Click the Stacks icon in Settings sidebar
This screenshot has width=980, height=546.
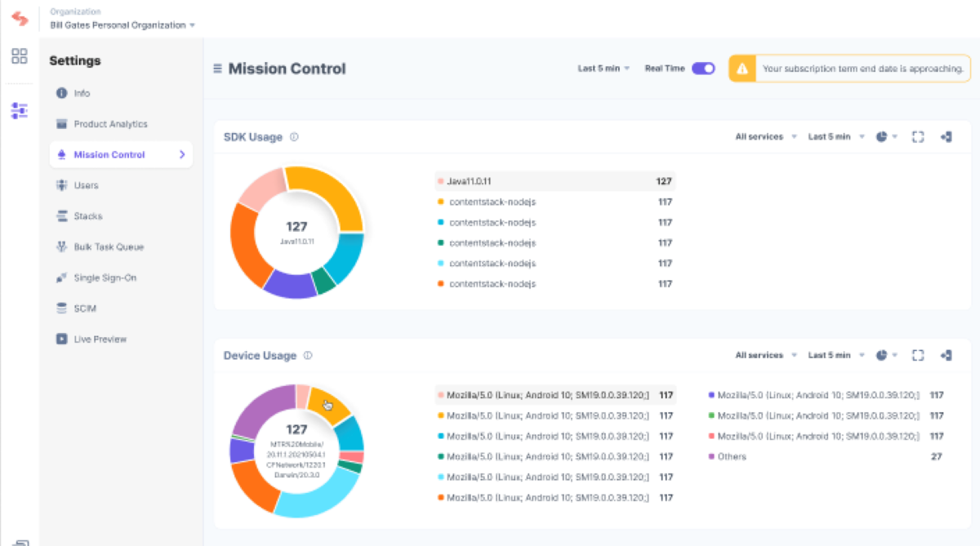[61, 216]
